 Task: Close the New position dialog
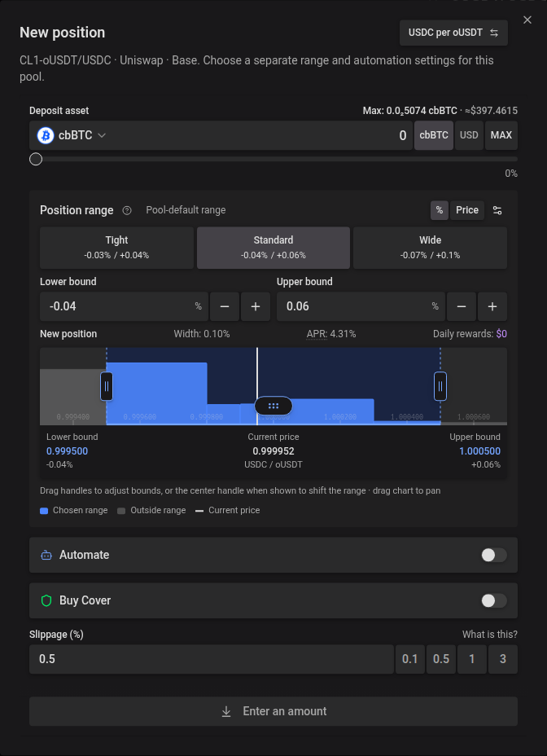pos(527,20)
